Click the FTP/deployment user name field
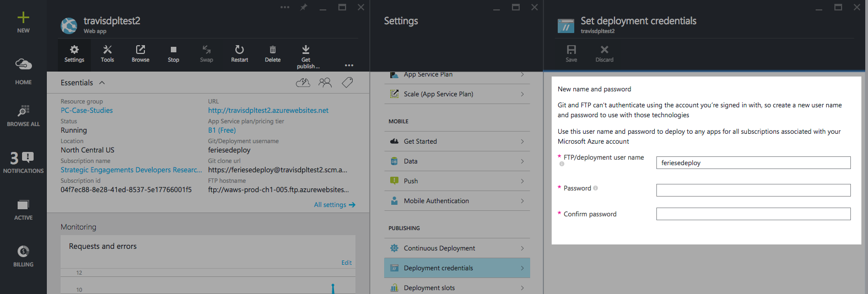The width and height of the screenshot is (868, 294). [x=753, y=162]
